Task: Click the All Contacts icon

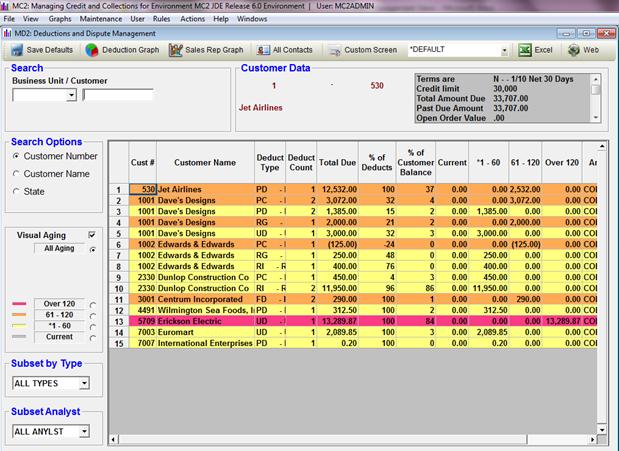Action: point(263,50)
